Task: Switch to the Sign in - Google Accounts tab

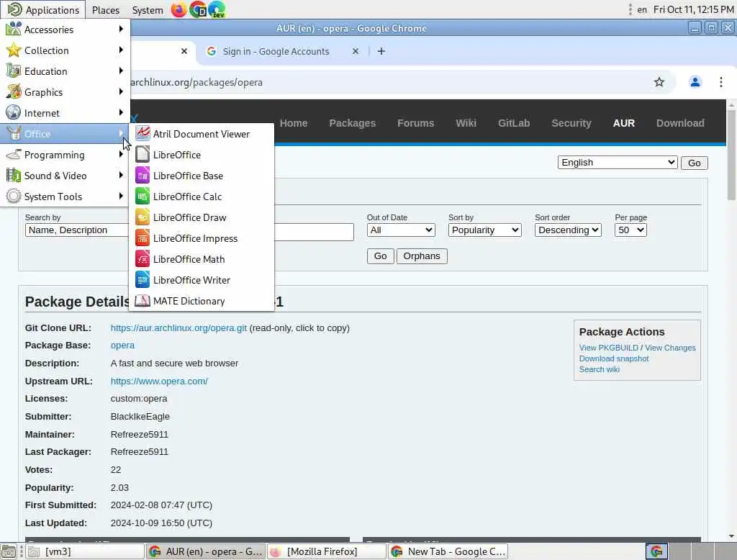Action: (276, 51)
